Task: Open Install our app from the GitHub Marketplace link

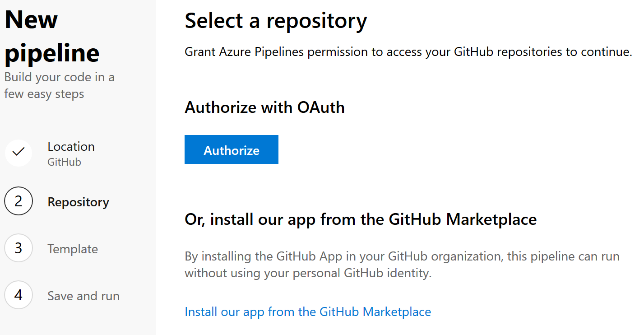Action: pos(307,312)
